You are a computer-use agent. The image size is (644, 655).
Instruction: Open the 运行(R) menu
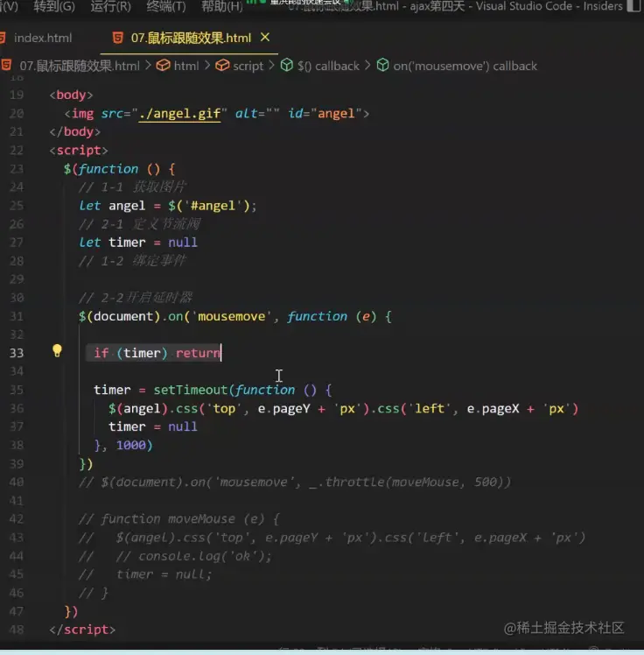[x=110, y=6]
